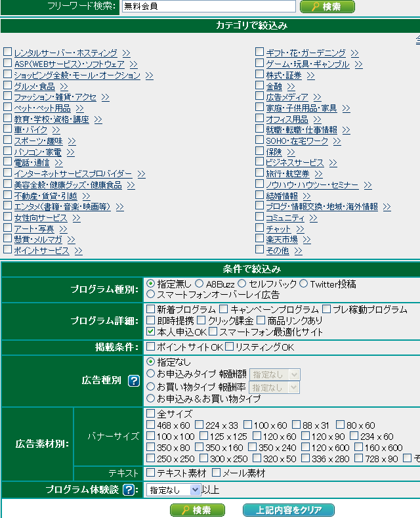This screenshot has height=518, width=420.
Task: Select お申込み＆お買い物タイプ radio button
Action: [150, 399]
